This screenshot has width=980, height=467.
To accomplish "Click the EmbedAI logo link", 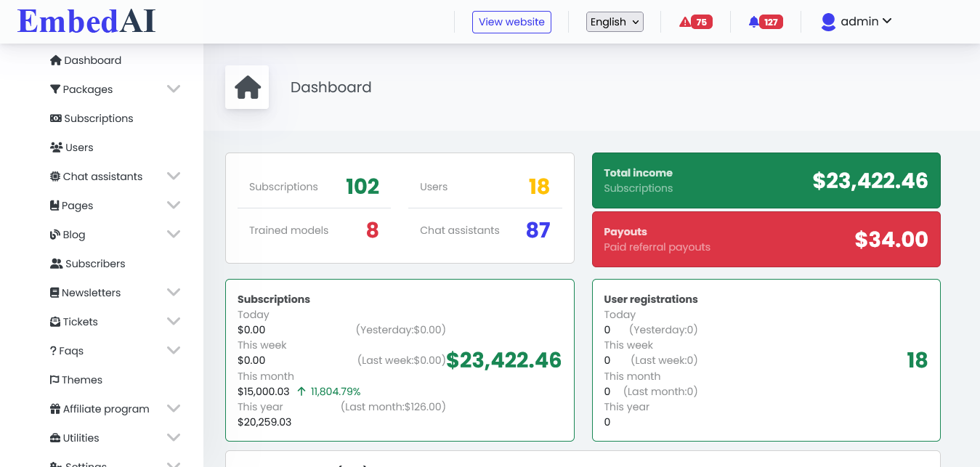I will click(x=86, y=21).
